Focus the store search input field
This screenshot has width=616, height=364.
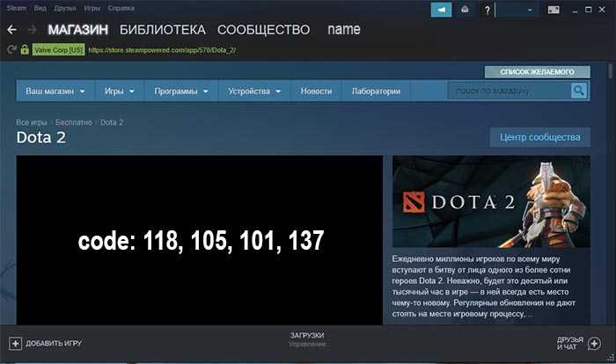510,91
